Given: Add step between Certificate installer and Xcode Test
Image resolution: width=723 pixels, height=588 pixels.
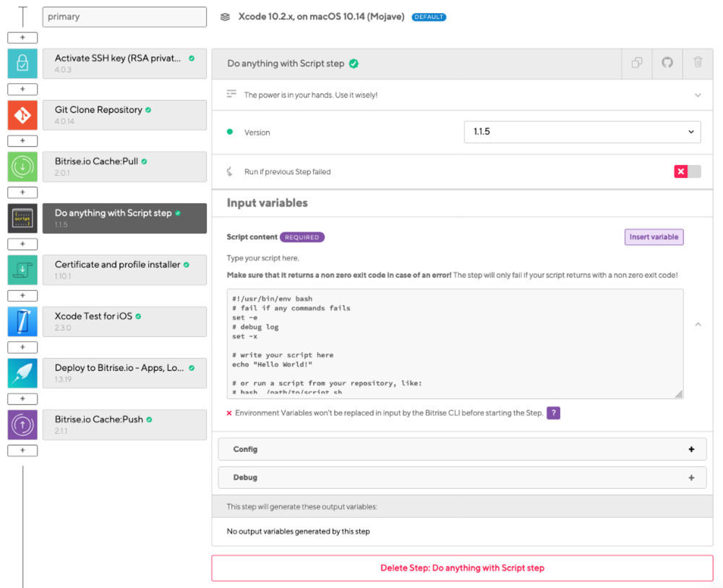Looking at the screenshot, I should click(22, 296).
